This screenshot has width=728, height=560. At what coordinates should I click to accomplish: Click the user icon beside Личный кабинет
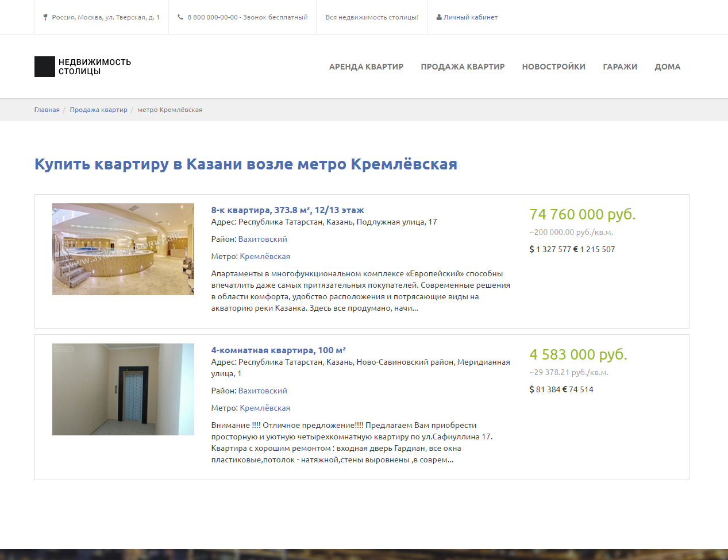tap(439, 17)
